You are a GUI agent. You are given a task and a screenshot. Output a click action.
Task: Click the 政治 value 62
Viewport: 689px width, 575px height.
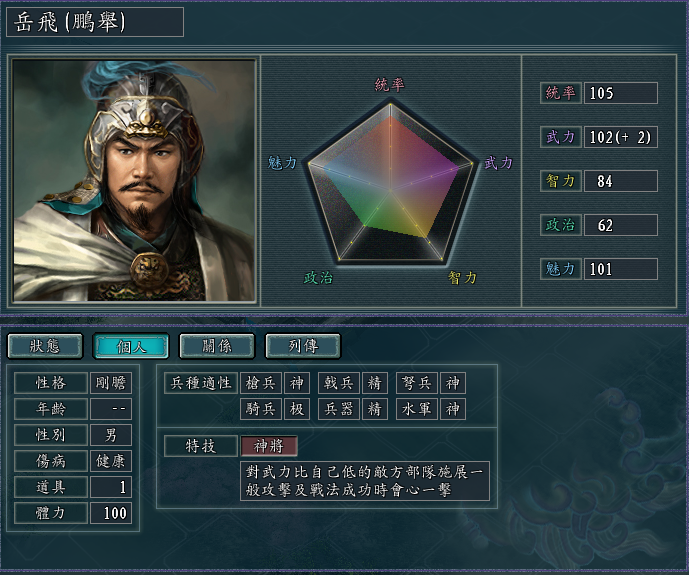(620, 225)
